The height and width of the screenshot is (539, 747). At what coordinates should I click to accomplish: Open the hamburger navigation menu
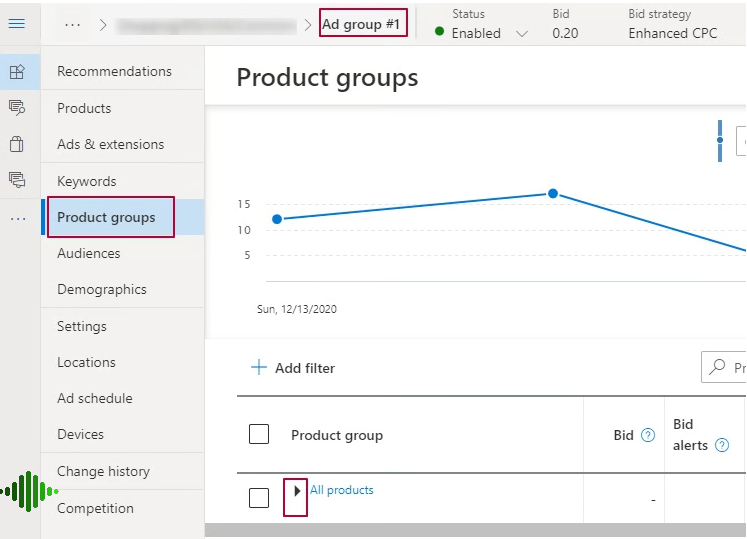click(x=17, y=23)
